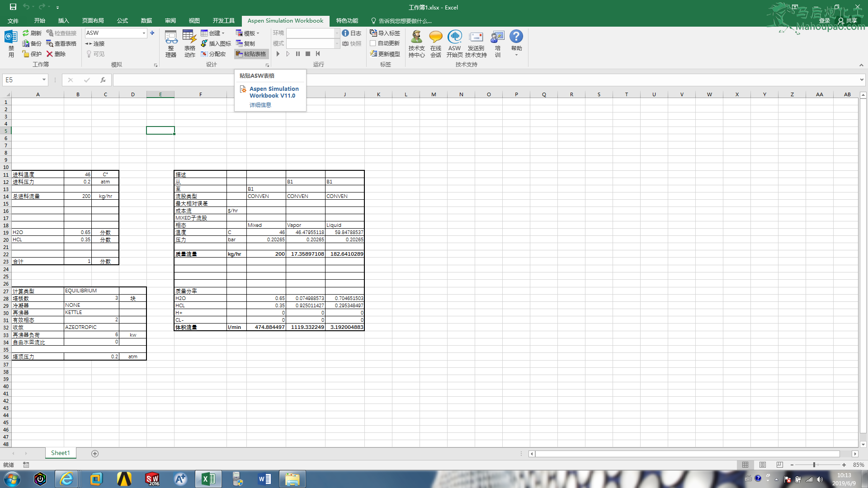
Task: Click the 详细信息 link in tooltip
Action: (x=260, y=105)
